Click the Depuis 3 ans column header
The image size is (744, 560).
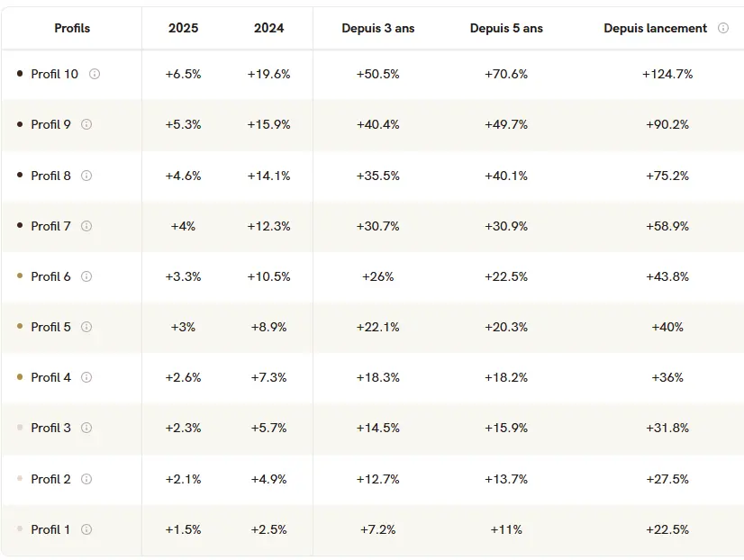(377, 28)
